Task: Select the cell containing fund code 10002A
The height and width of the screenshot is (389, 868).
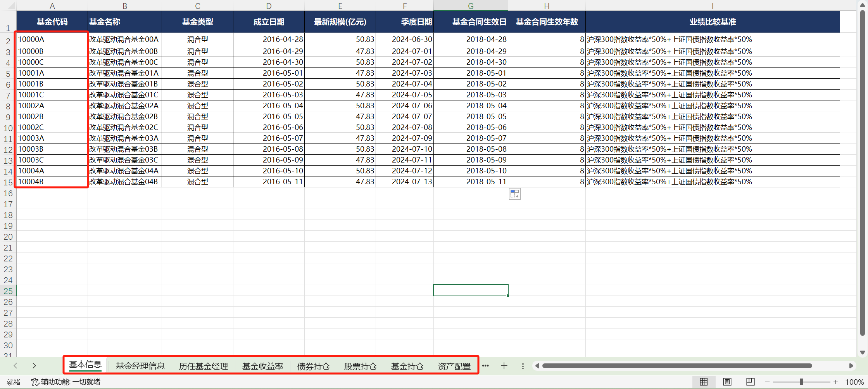Action: [x=51, y=105]
